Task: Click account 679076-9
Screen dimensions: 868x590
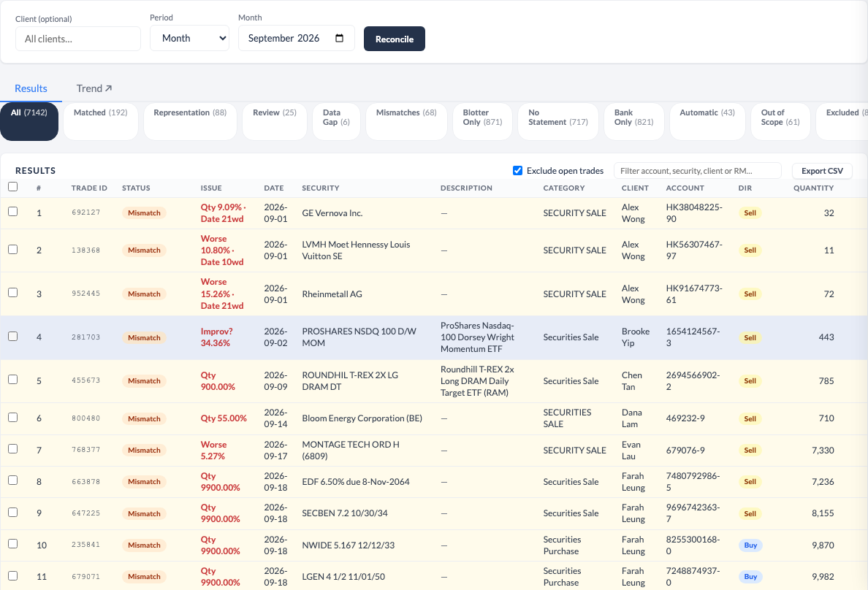Action: [x=685, y=451]
